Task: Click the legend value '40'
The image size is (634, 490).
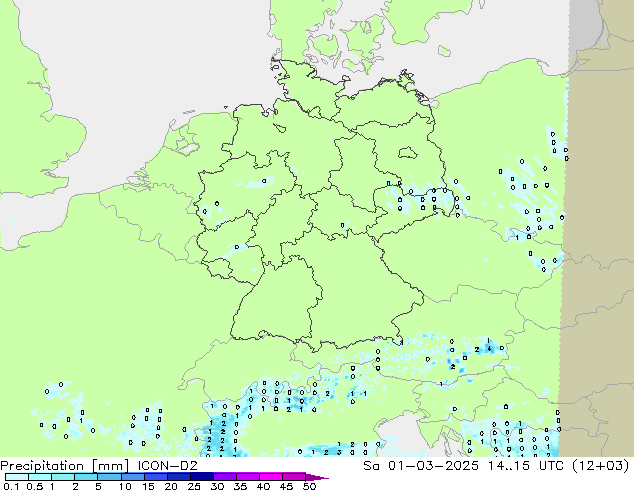Action: [x=264, y=486]
